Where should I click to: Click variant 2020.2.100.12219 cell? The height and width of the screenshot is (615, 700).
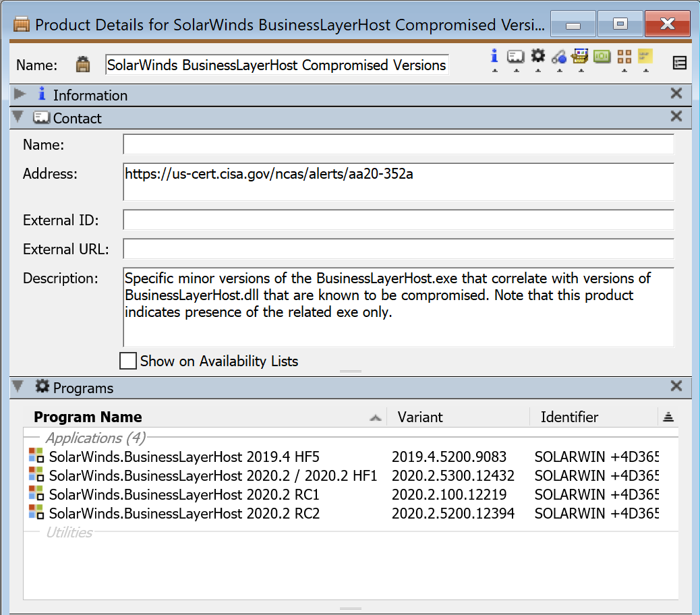[449, 494]
